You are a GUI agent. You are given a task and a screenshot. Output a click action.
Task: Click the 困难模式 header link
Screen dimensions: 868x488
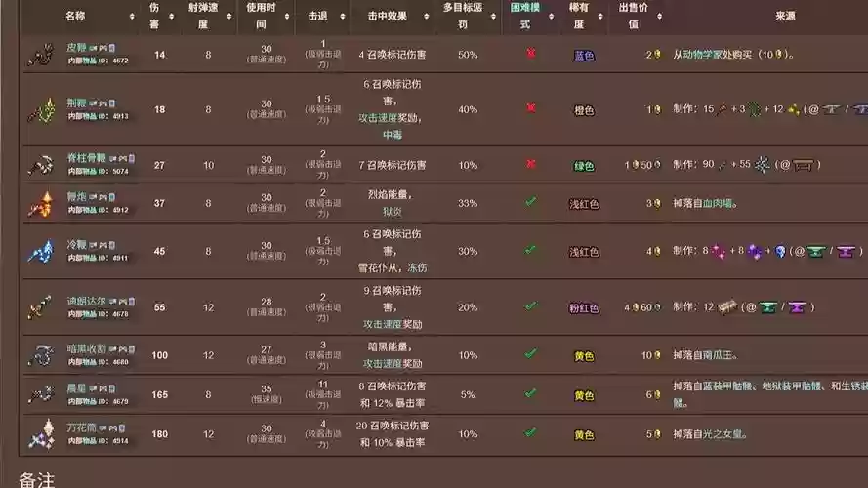click(524, 16)
